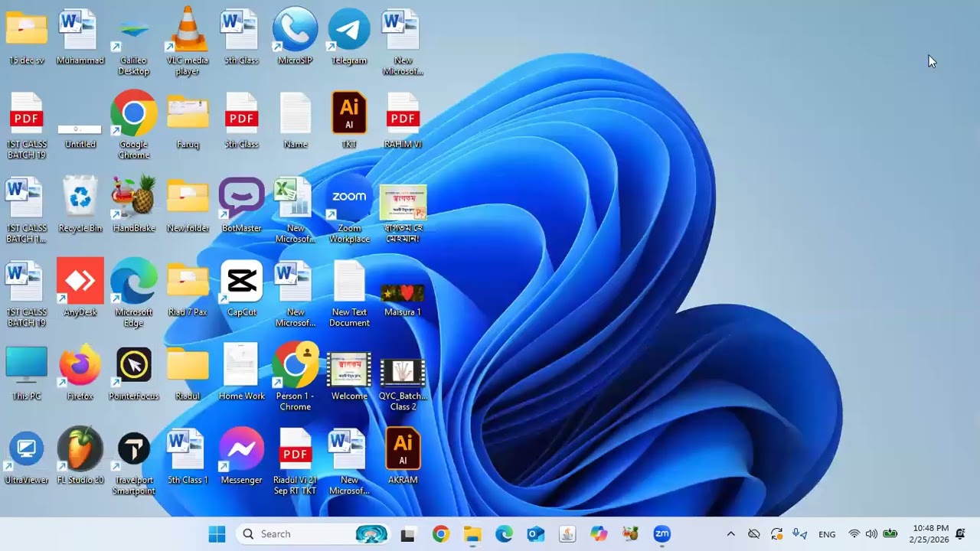Select the Zoom Workplace icon
This screenshot has height=551, width=980.
click(x=349, y=210)
